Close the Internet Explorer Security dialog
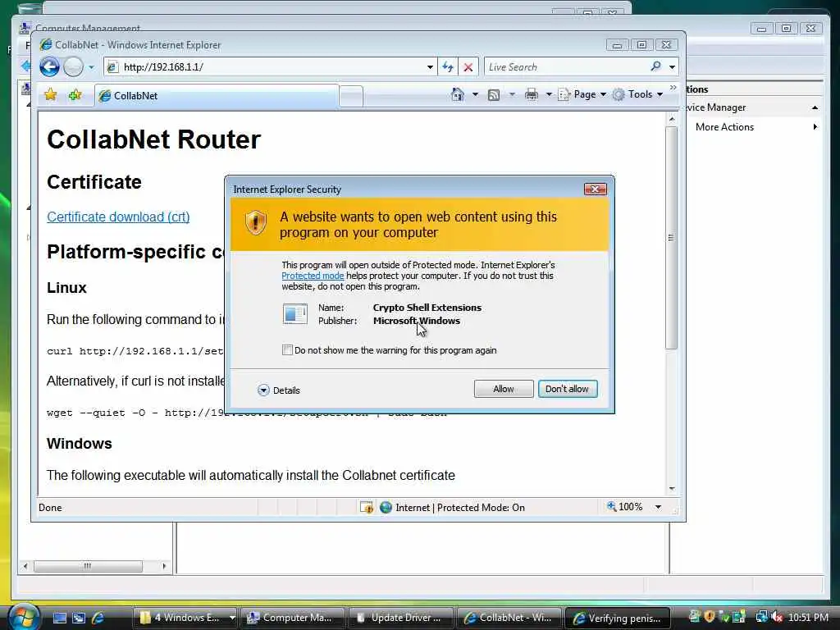The image size is (840, 630). pos(595,189)
